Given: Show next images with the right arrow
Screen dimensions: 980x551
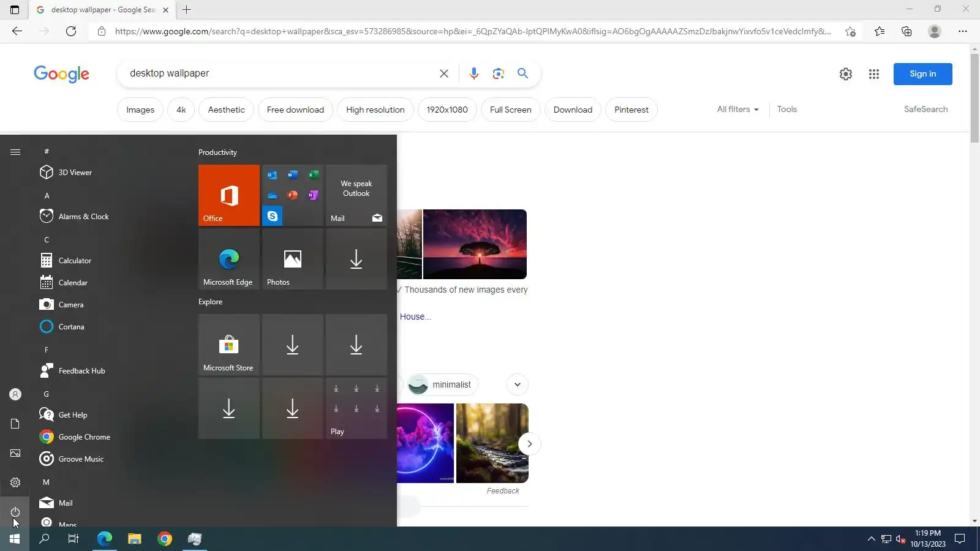Looking at the screenshot, I should tap(530, 444).
